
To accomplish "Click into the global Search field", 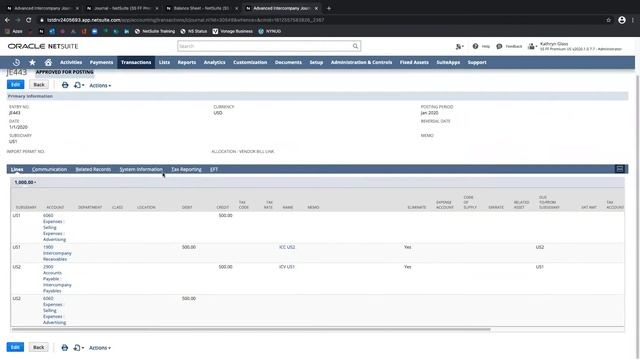I will pos(265,46).
